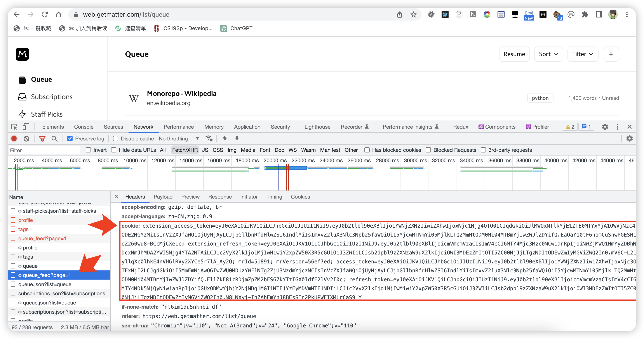The image size is (644, 339).
Task: Open DevTools settings gear
Action: click(605, 127)
